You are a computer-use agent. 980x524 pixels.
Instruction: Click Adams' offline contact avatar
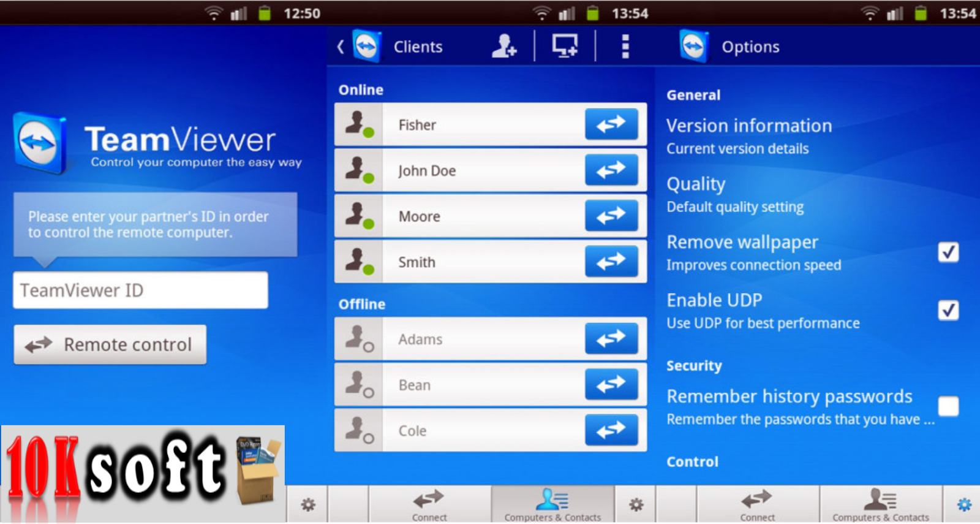coord(359,339)
